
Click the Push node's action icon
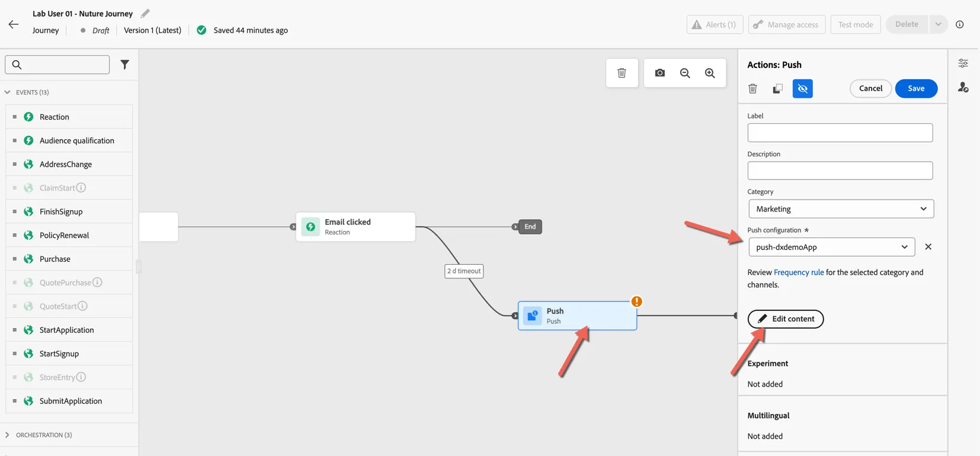pos(533,316)
